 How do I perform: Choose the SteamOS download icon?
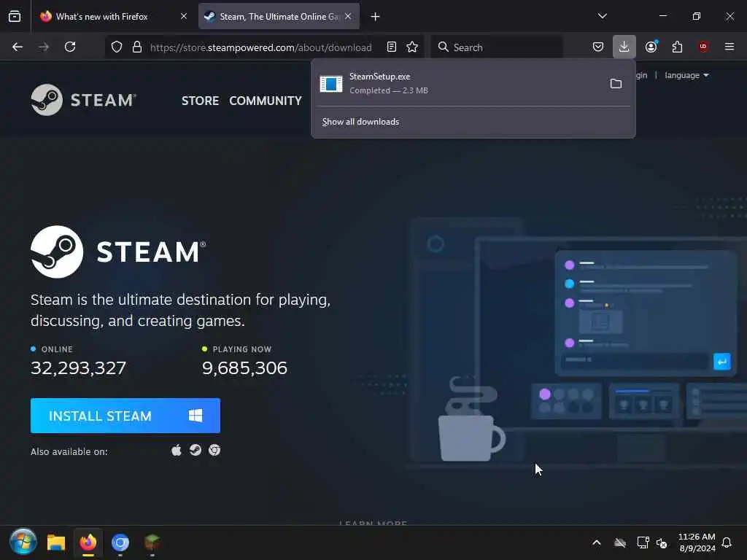(x=196, y=450)
